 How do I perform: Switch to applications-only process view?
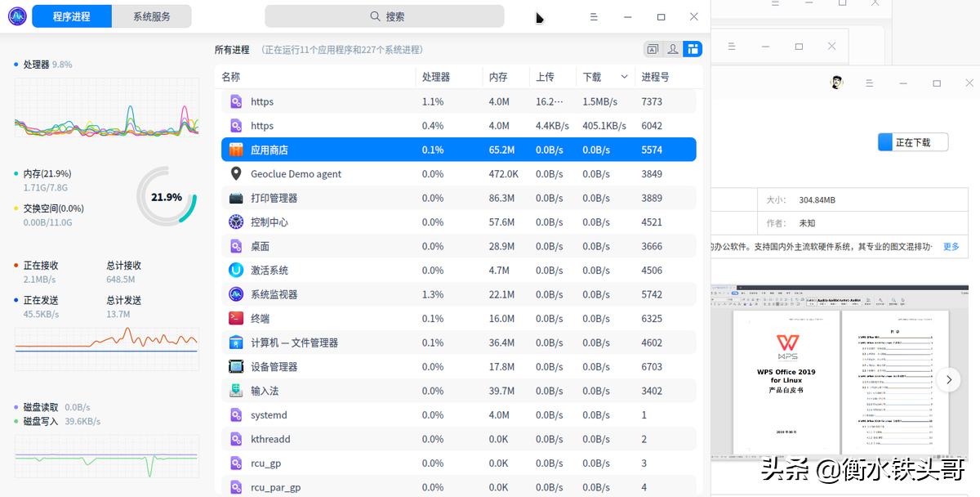(x=653, y=49)
